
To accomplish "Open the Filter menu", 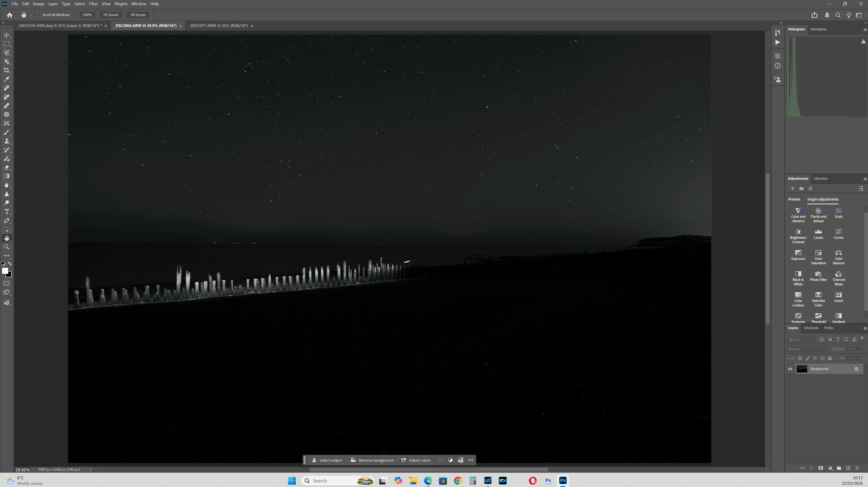I will [x=93, y=4].
